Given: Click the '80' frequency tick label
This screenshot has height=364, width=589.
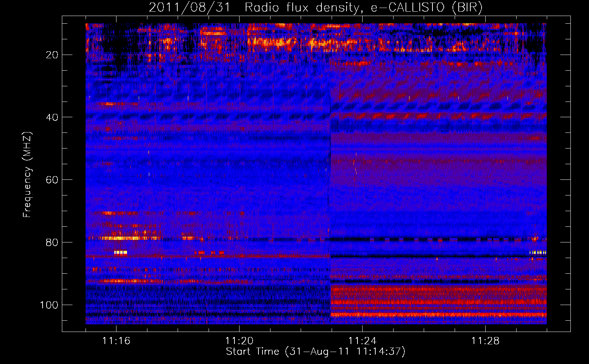Looking at the screenshot, I should (x=52, y=242).
